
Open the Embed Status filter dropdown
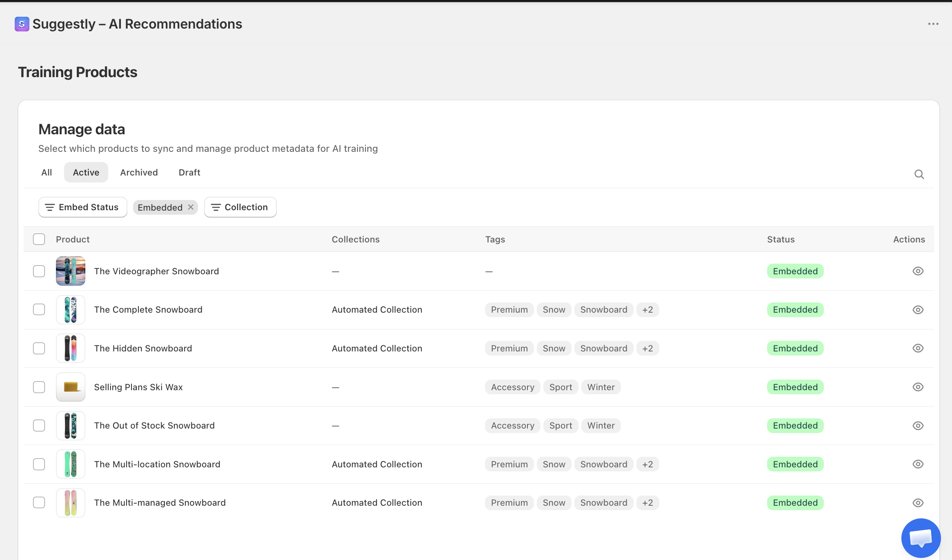[x=82, y=207]
